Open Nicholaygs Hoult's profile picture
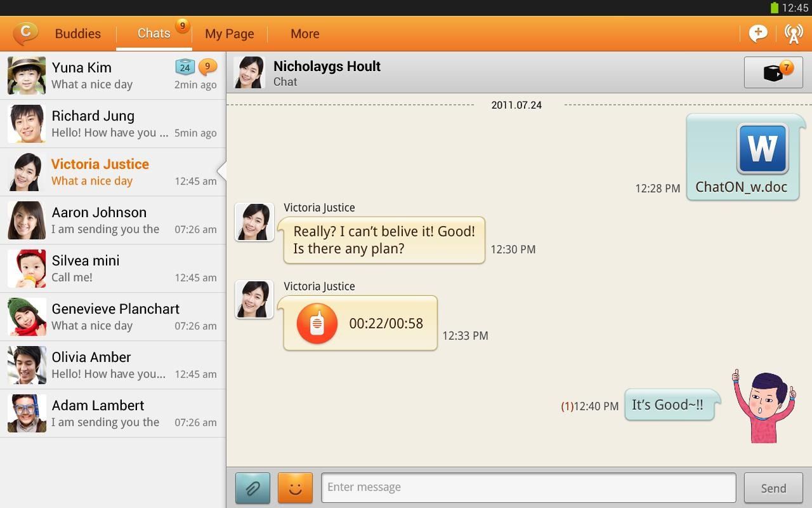 (249, 72)
